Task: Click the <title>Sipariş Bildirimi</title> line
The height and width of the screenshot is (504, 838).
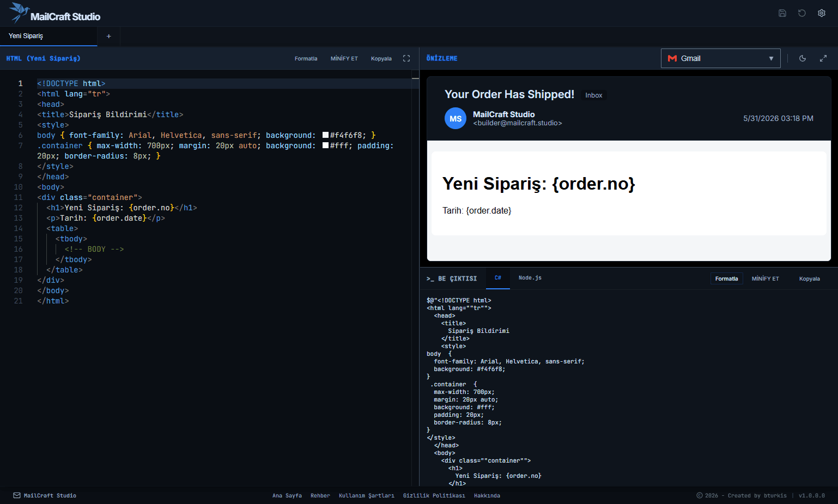Action: point(110,114)
